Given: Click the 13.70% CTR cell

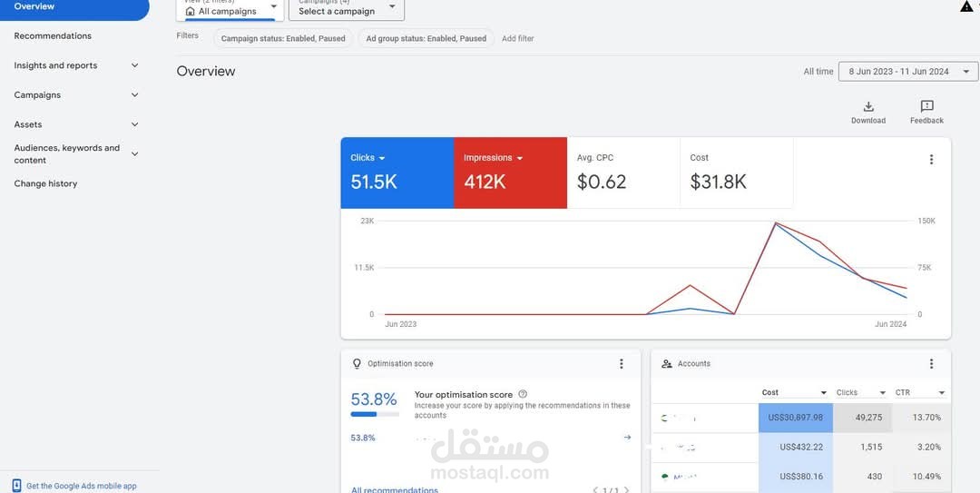Looking at the screenshot, I should click(x=921, y=418).
